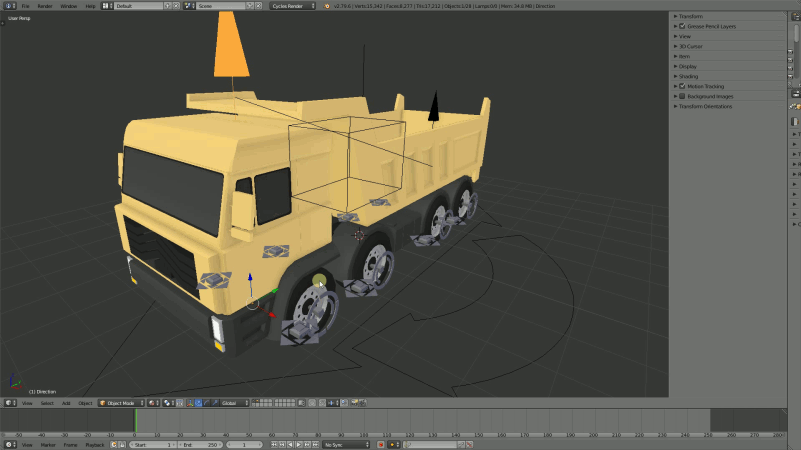The height and width of the screenshot is (450, 801).
Task: Toggle the Motion Tracking checkbox
Action: click(x=682, y=86)
